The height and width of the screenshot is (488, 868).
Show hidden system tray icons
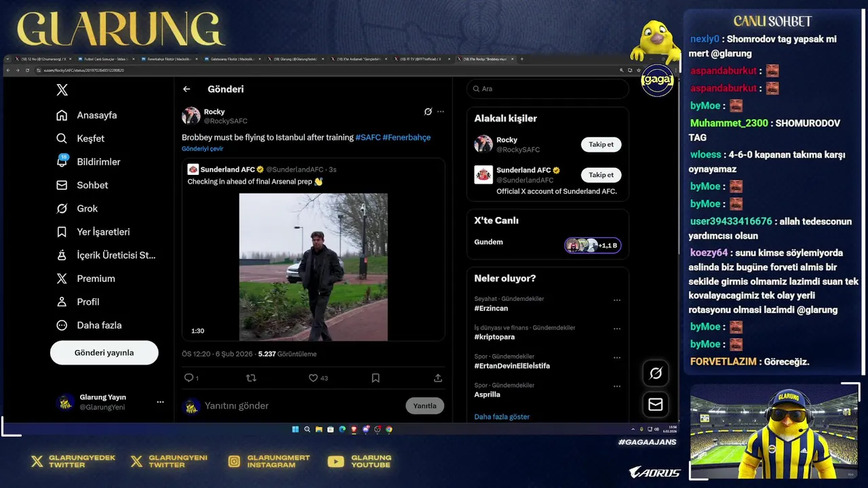click(633, 429)
